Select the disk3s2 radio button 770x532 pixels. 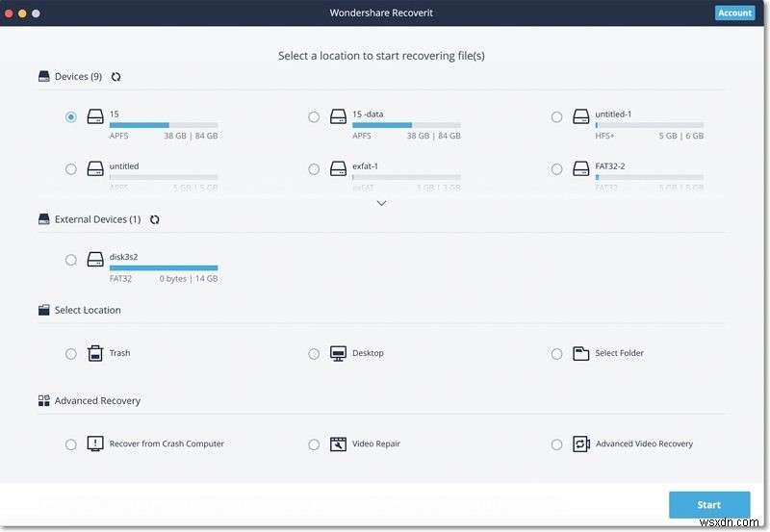[x=70, y=260]
